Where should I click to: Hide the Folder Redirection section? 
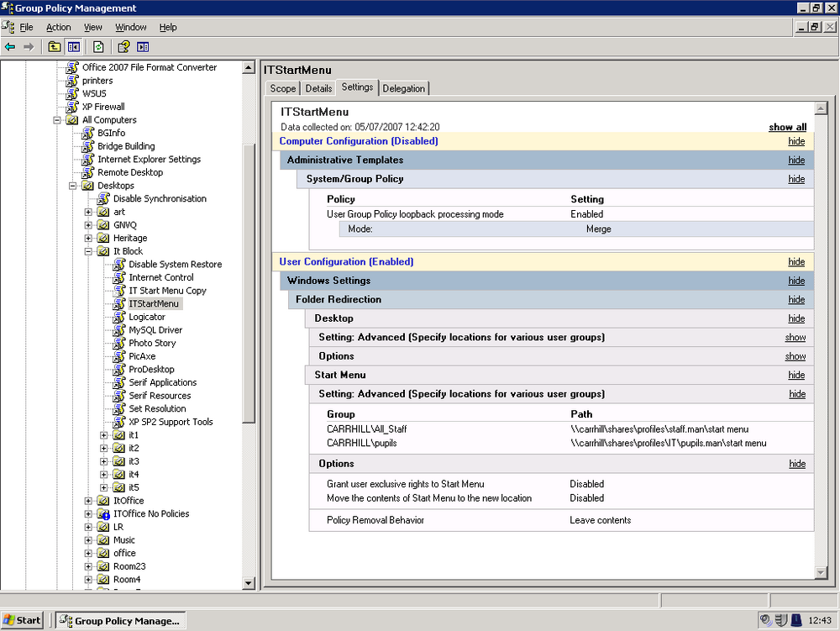796,299
